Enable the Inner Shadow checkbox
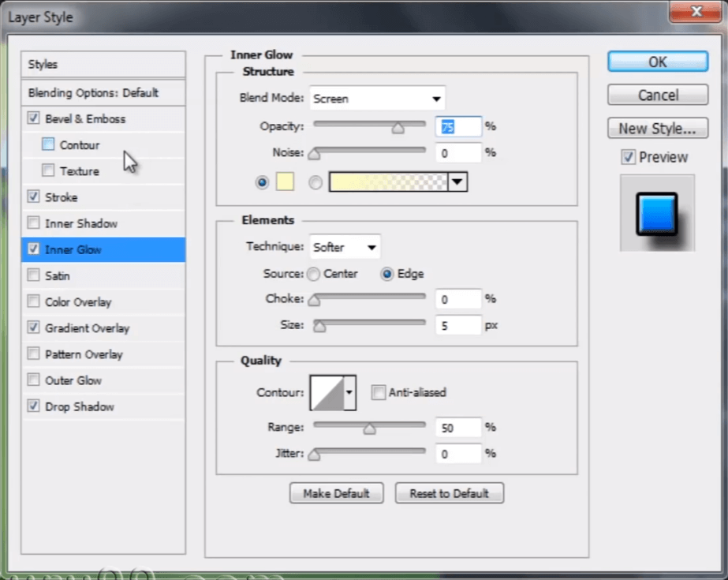Screen dimensions: 728x580 34,223
